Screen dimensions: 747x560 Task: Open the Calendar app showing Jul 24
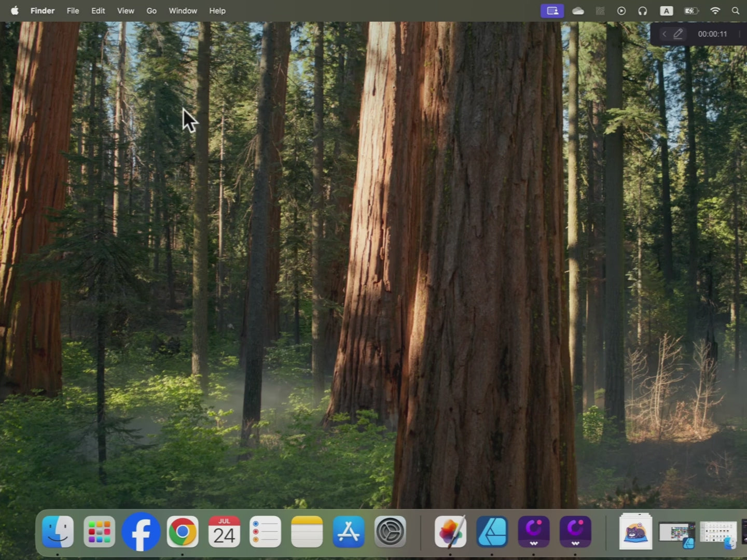pos(224,532)
